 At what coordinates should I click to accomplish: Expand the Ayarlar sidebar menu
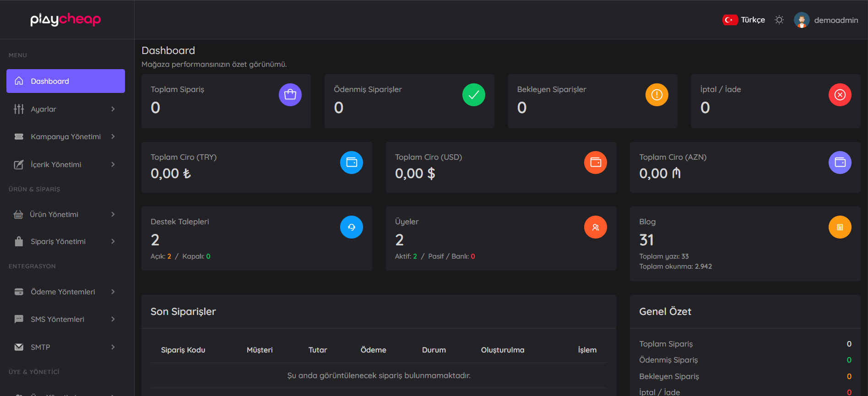pyautogui.click(x=65, y=109)
